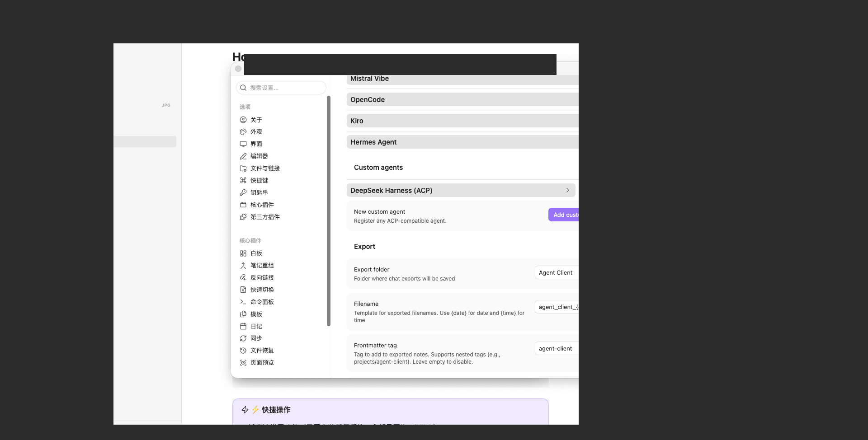Screen dimensions: 868x440
Task: Click the 'Export folder' setting label
Action: pos(372,270)
